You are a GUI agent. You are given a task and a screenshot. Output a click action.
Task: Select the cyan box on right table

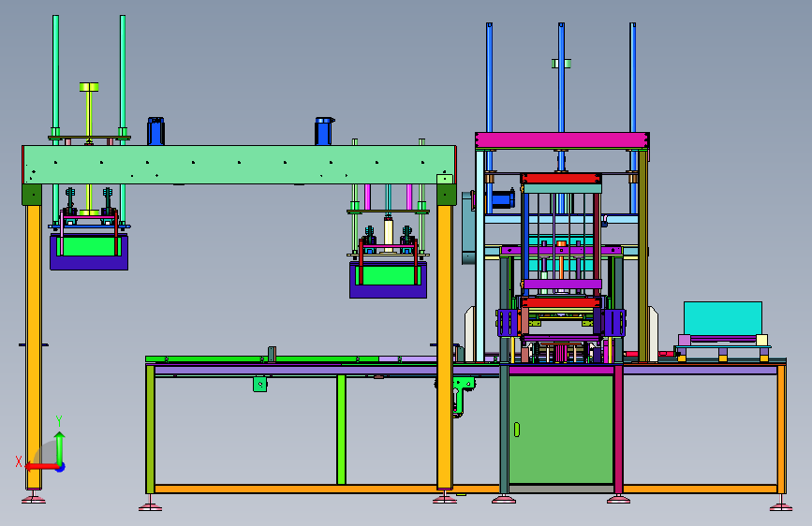[x=723, y=318]
